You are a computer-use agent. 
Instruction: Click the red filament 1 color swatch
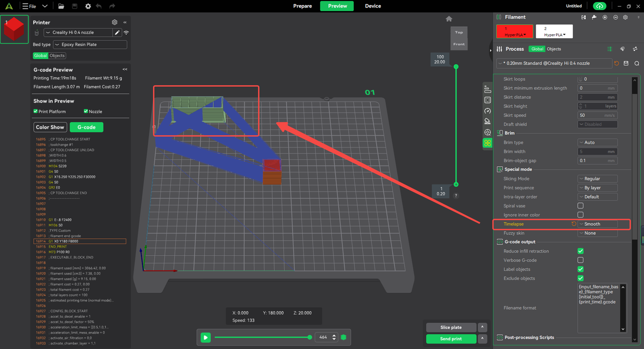coord(515,31)
